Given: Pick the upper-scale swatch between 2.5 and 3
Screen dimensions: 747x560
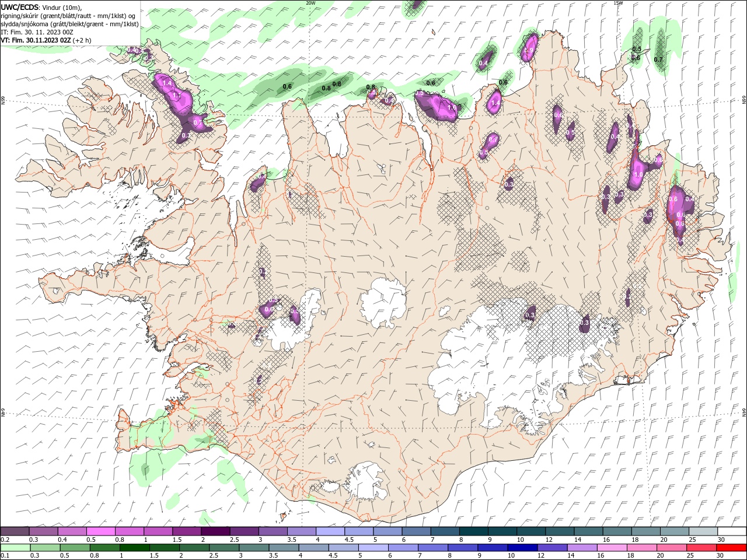Looking at the screenshot, I should tap(244, 531).
